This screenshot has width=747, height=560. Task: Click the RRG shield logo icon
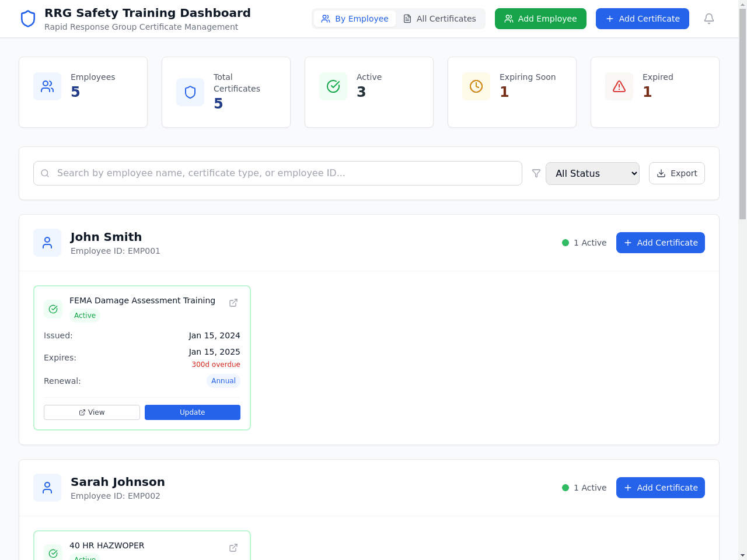point(28,19)
